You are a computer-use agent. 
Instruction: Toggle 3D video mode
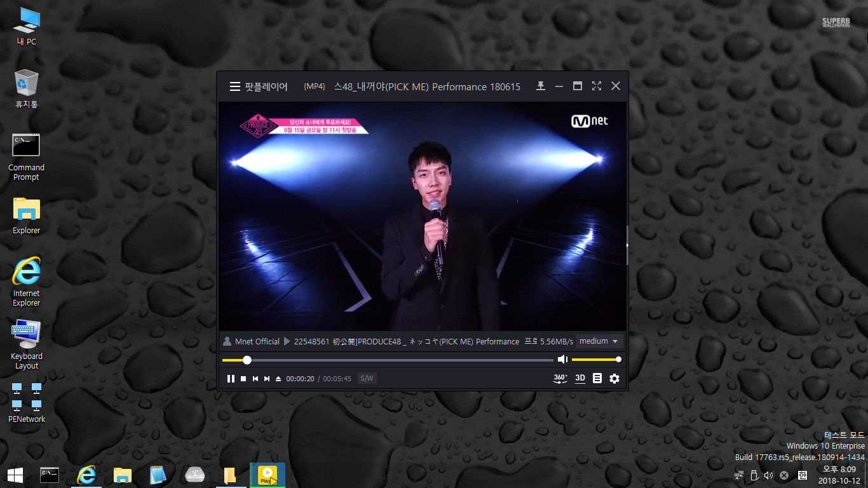click(x=580, y=378)
